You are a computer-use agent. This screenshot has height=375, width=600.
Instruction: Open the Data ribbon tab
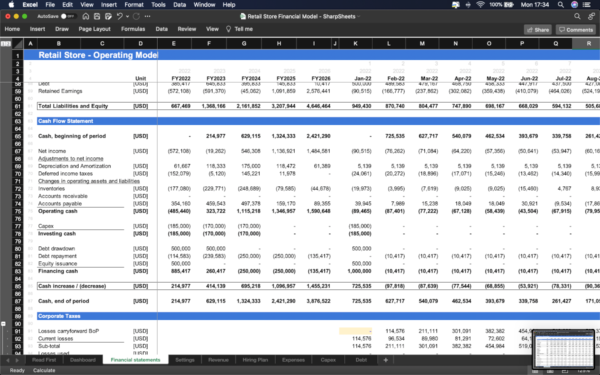coord(161,29)
